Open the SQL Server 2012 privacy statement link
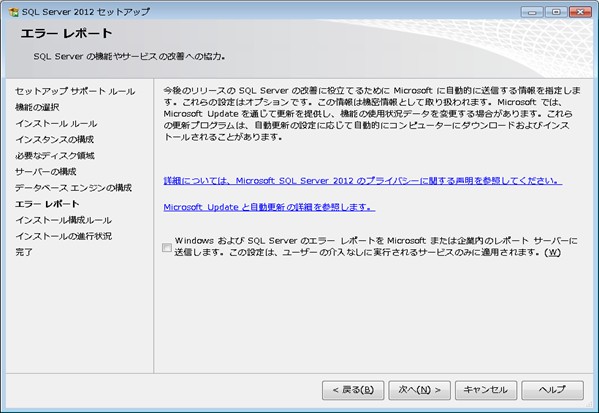The width and height of the screenshot is (599, 413). pyautogui.click(x=363, y=181)
